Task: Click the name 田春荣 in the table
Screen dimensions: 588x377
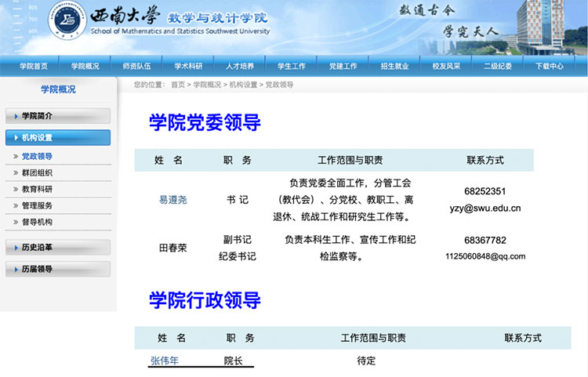Action: click(173, 248)
